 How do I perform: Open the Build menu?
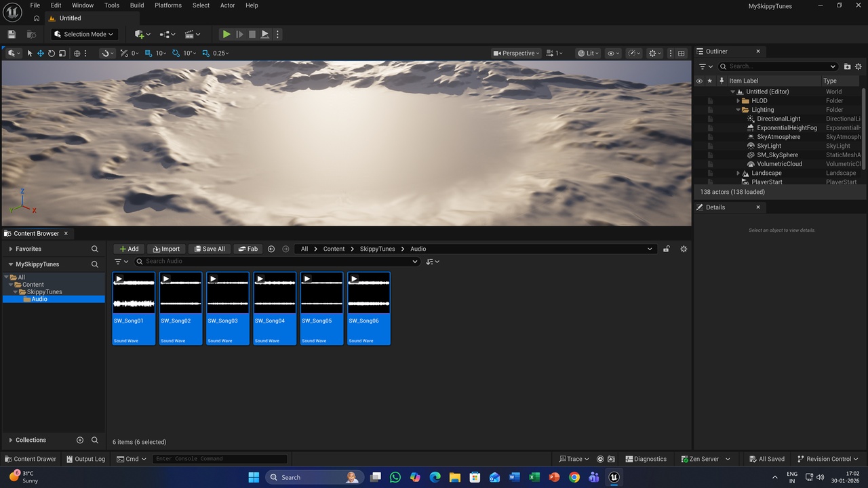pyautogui.click(x=137, y=5)
